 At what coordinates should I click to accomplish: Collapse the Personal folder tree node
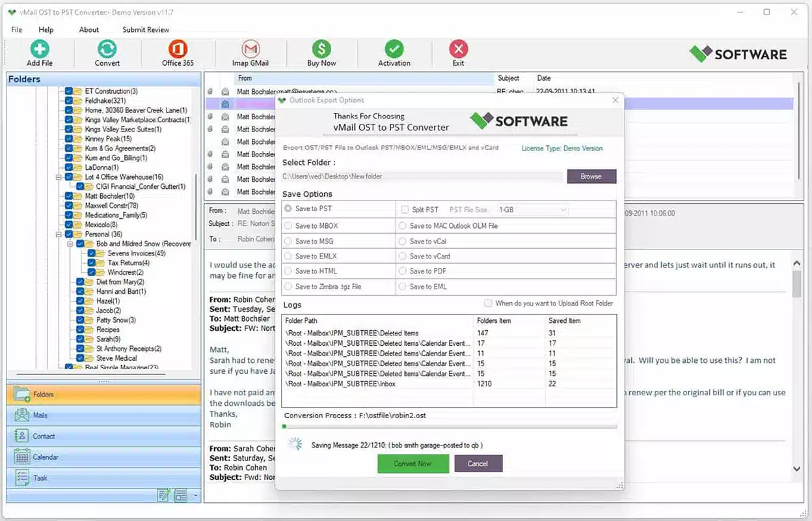[59, 234]
